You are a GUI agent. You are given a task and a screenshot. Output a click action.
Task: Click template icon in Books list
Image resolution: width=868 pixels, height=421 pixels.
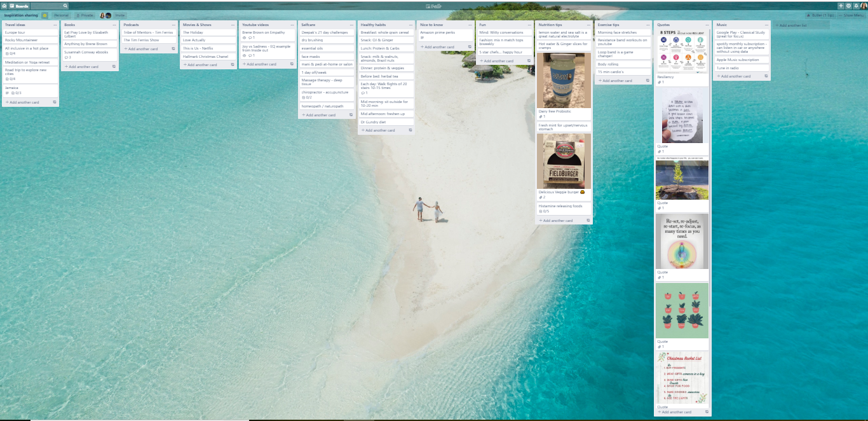(x=114, y=67)
